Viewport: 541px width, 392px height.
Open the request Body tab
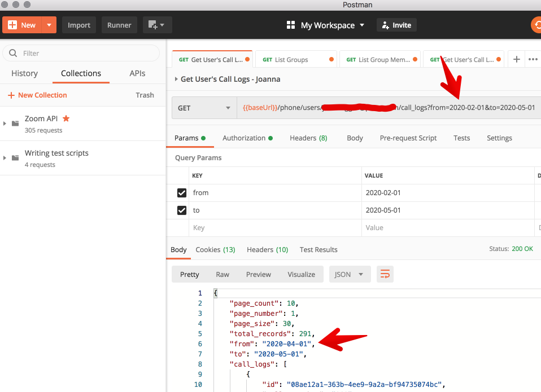pyautogui.click(x=355, y=138)
